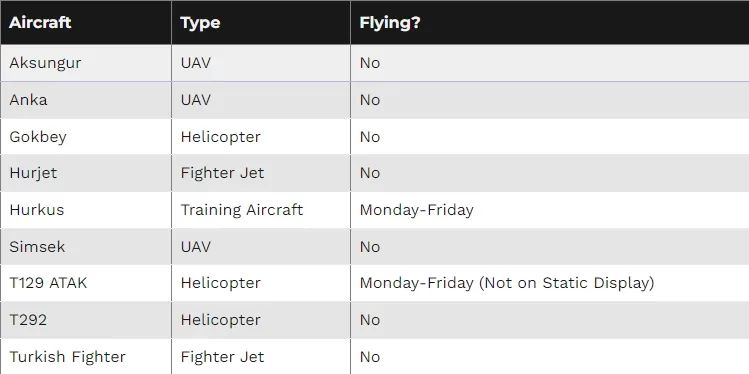Click the Aircraft column header
This screenshot has width=749, height=374.
click(x=40, y=22)
